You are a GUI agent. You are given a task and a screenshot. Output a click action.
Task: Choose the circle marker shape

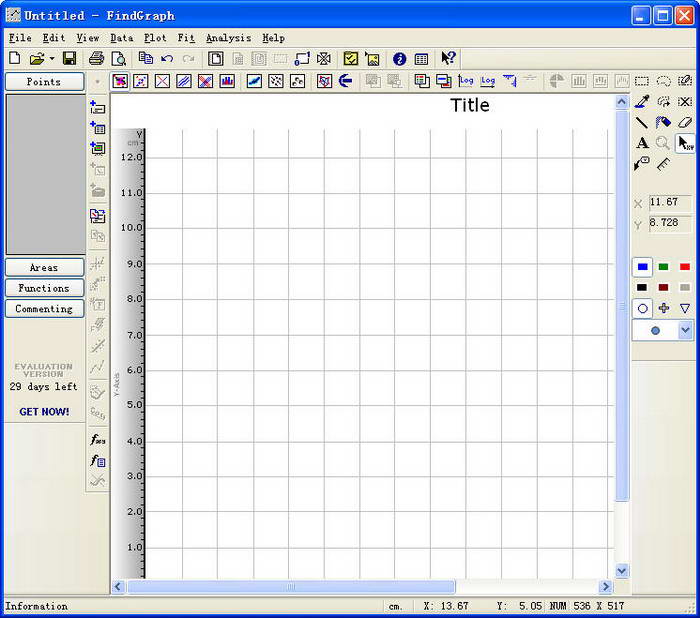tap(642, 308)
